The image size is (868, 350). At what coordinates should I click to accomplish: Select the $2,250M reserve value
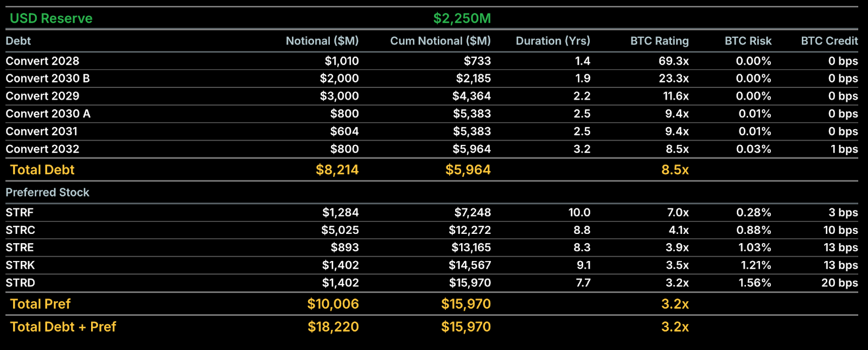click(462, 18)
